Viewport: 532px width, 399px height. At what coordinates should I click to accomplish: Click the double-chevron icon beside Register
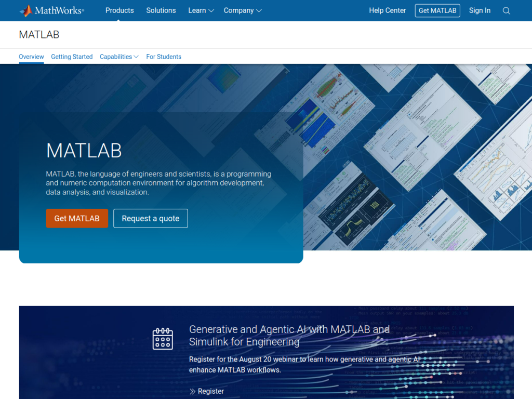[192, 391]
